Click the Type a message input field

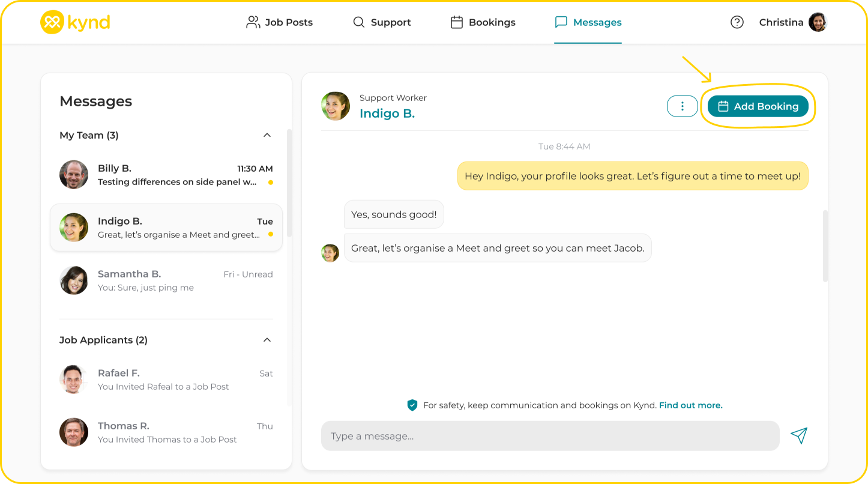(x=549, y=436)
